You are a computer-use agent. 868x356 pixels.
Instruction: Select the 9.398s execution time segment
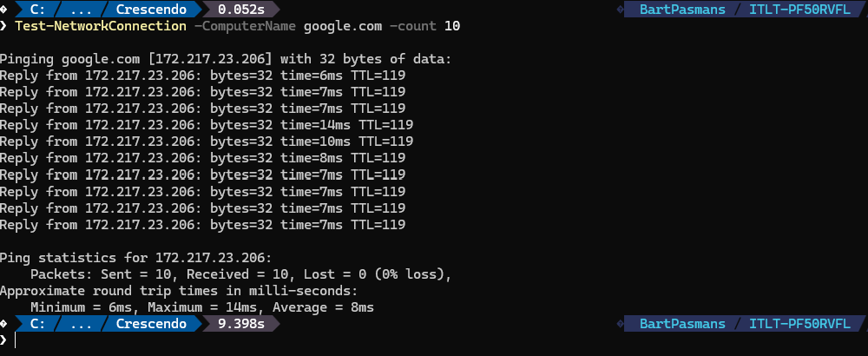(x=243, y=324)
